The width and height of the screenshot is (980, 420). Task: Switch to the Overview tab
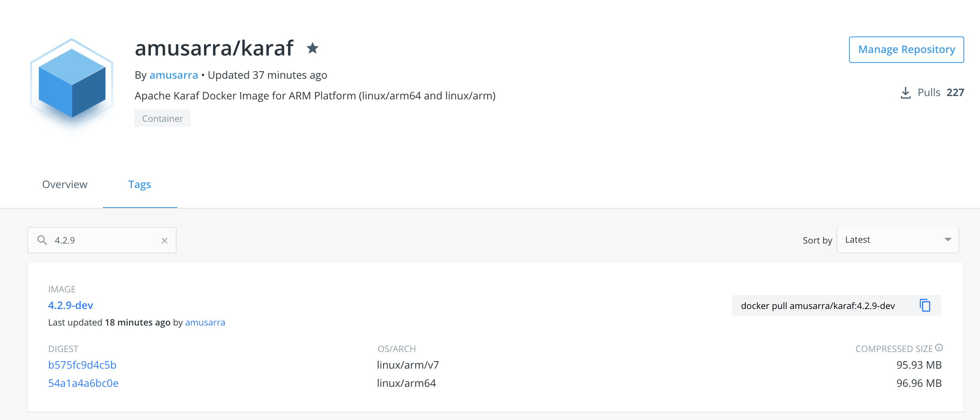[65, 184]
